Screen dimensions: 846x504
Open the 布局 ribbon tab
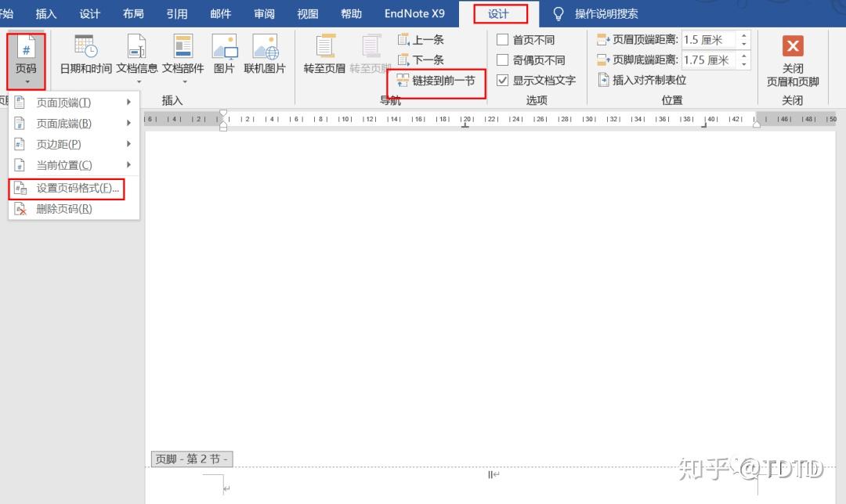(x=133, y=13)
